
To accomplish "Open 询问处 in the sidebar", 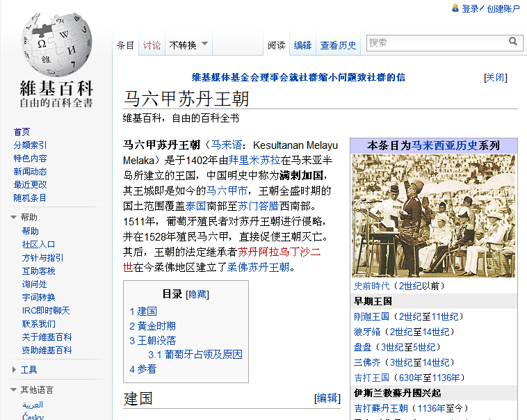I will [x=34, y=284].
